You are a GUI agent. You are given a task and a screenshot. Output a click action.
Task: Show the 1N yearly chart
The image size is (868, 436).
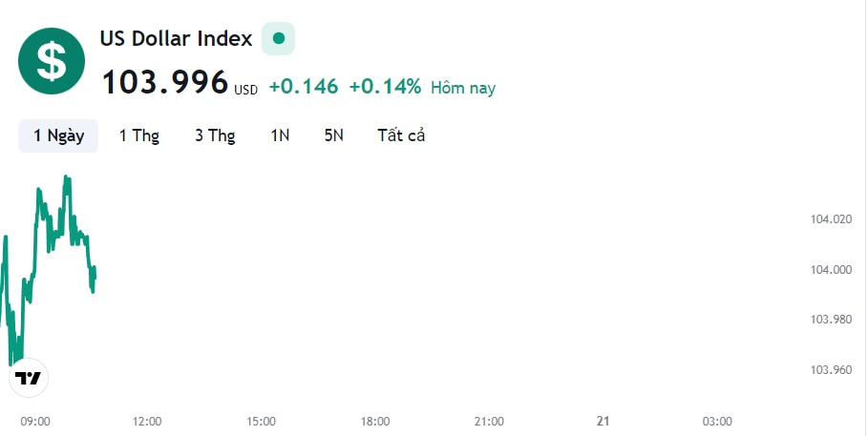[280, 135]
